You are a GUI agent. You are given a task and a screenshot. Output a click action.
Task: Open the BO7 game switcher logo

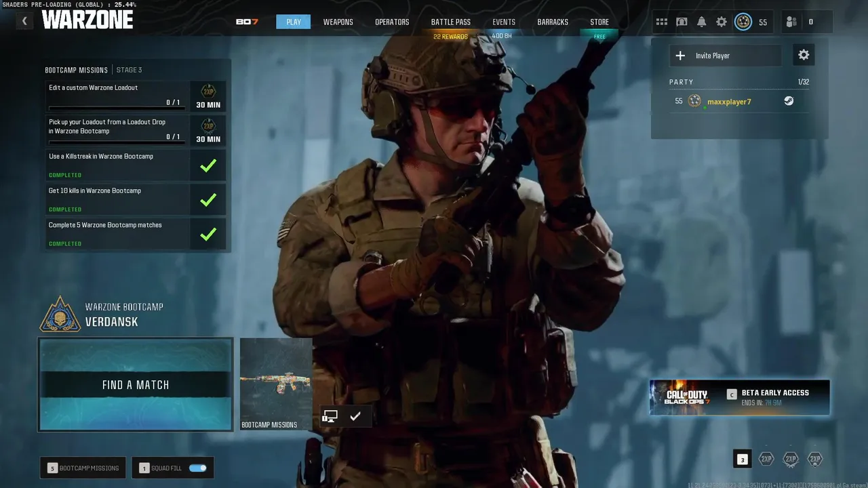coord(247,22)
